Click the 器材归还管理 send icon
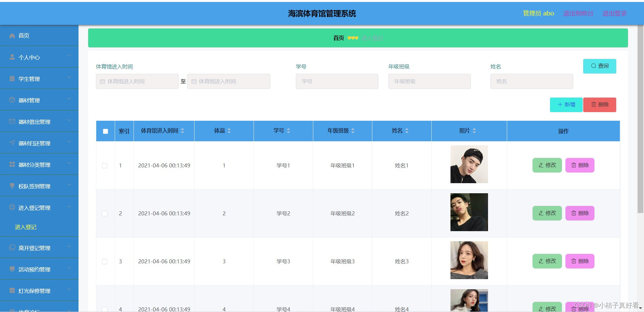This screenshot has width=644, height=312. coord(12,143)
